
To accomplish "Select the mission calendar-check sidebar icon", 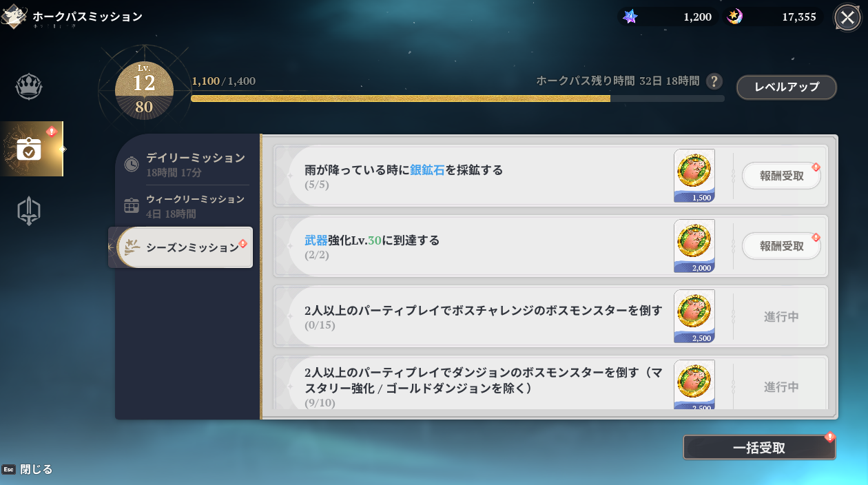I will pos(29,149).
